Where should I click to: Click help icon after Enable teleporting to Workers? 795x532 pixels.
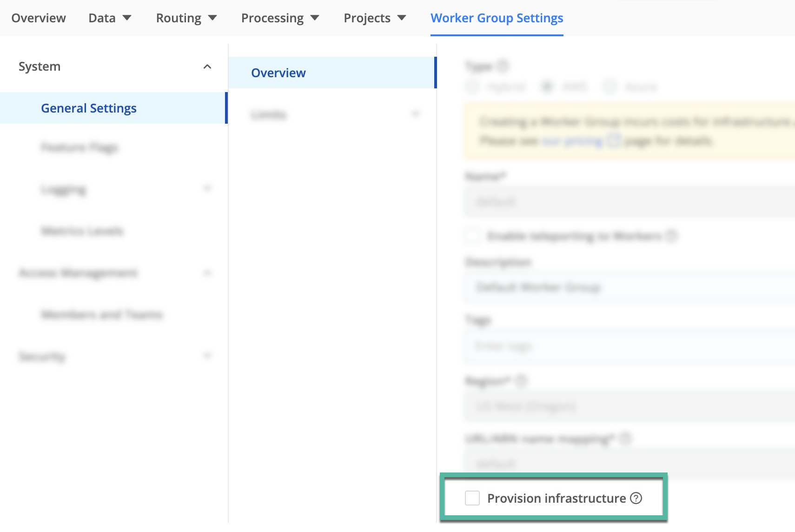671,236
